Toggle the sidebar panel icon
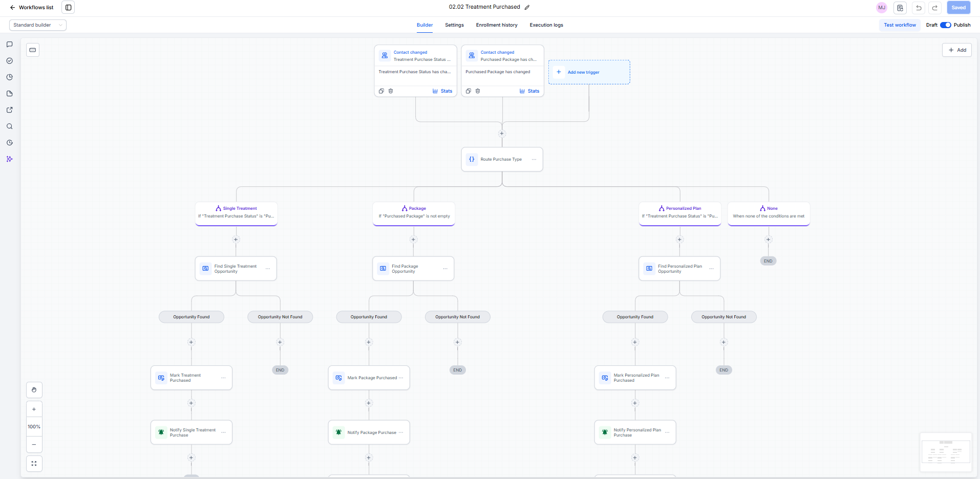The image size is (980, 479). click(68, 8)
